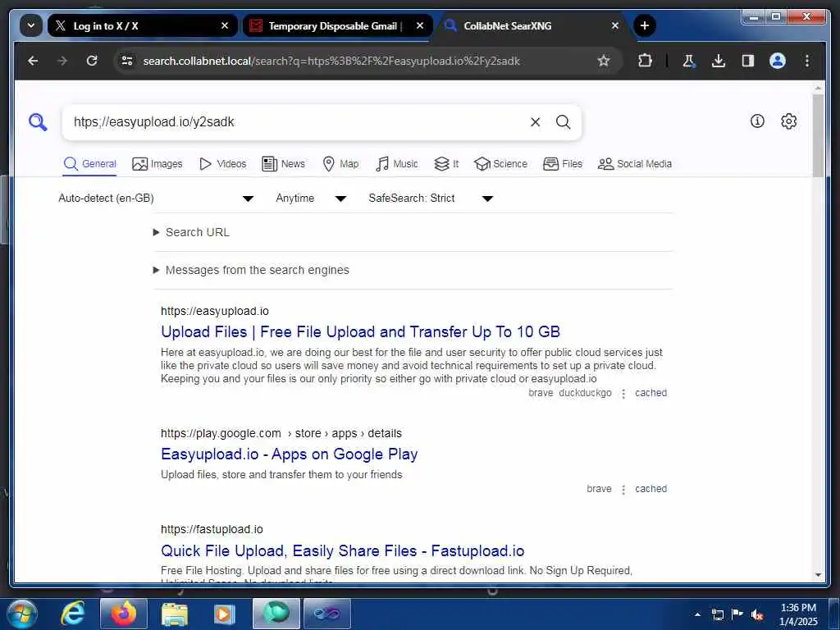
Task: Open Chrome Labs flask icon
Action: pyautogui.click(x=689, y=61)
